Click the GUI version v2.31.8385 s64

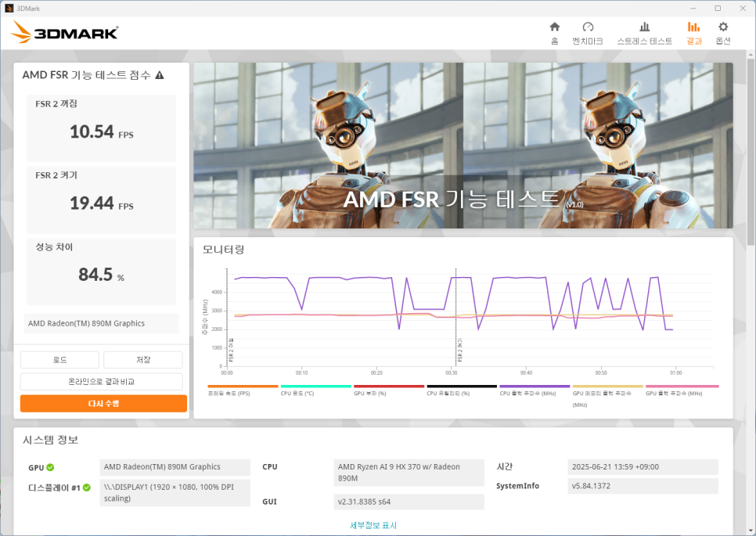point(409,502)
